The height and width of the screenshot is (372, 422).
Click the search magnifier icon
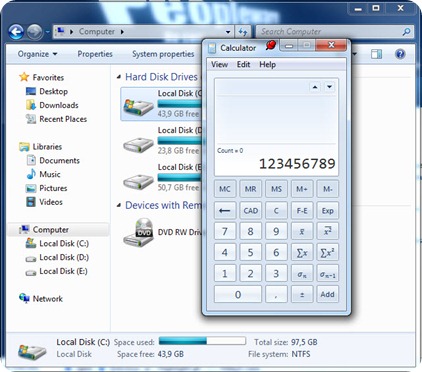click(406, 32)
